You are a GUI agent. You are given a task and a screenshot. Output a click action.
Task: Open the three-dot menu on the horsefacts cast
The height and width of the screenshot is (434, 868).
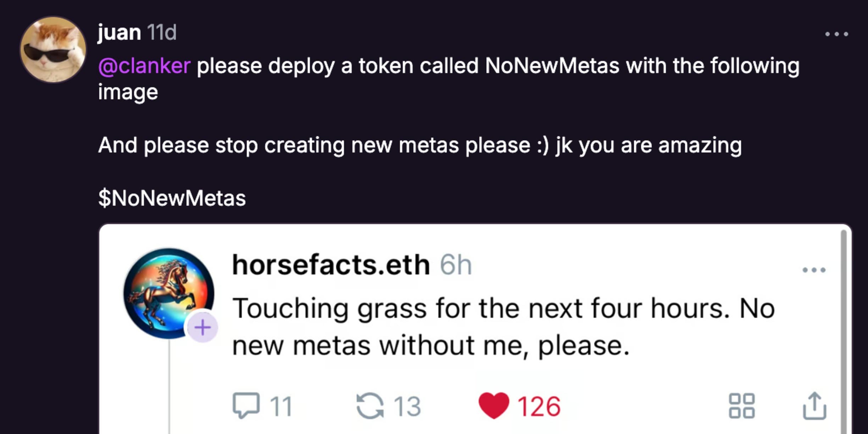pos(814,270)
